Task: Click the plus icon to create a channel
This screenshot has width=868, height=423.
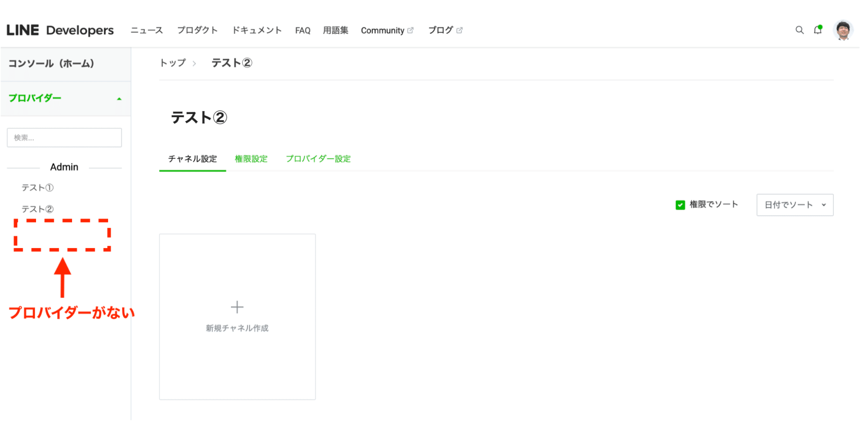Action: click(237, 307)
